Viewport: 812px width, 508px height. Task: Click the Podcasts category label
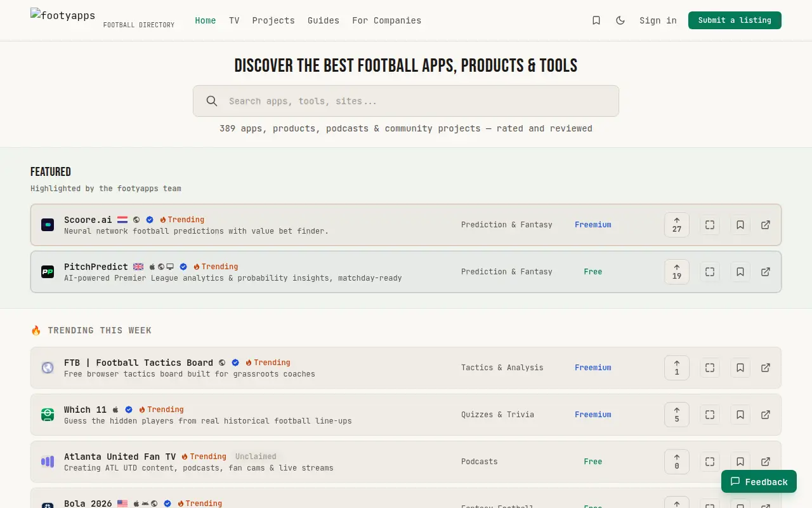point(480,462)
